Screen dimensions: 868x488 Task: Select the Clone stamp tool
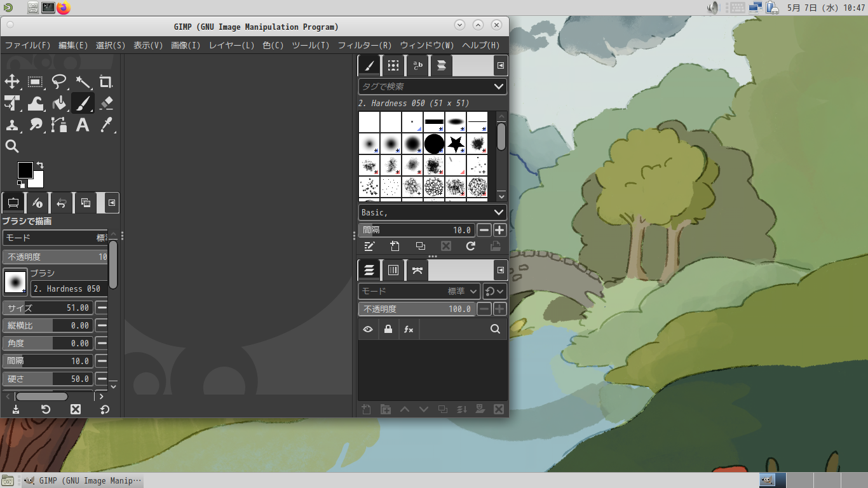click(x=12, y=125)
